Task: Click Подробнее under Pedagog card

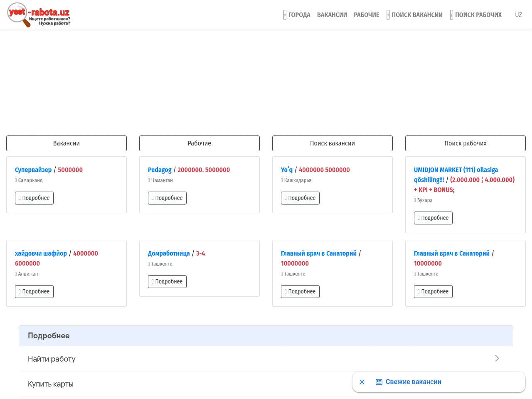Action: click(x=167, y=198)
